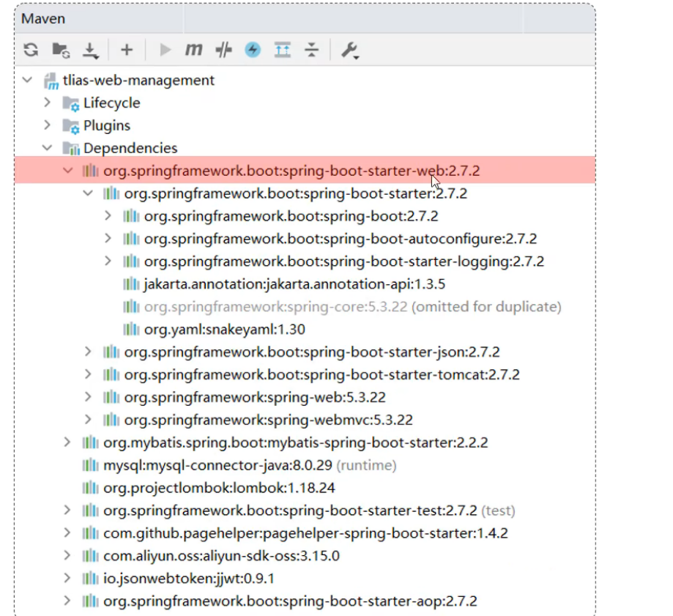
Task: Select org.springframework.boot:spring-boot:2.7.2 text
Action: point(291,216)
